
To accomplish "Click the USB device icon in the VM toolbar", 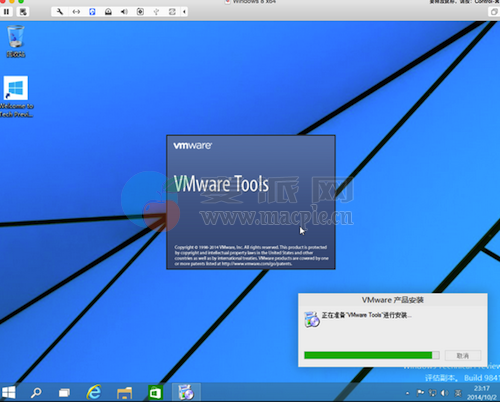I will click(156, 12).
